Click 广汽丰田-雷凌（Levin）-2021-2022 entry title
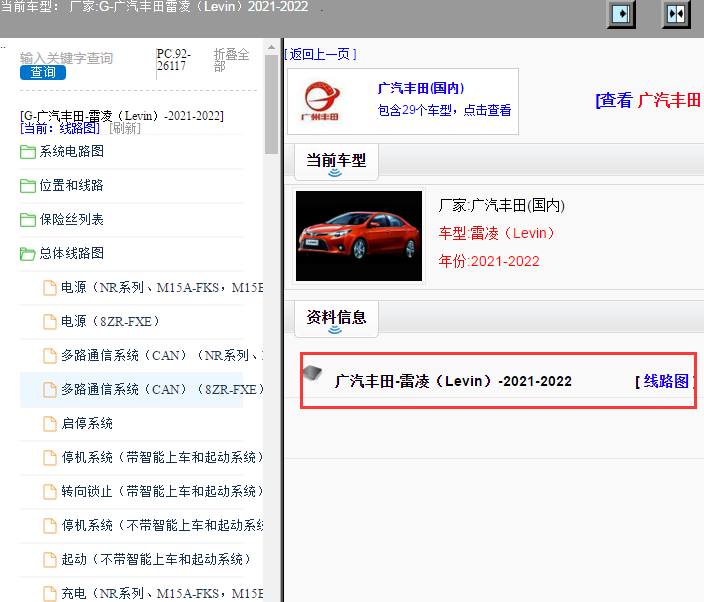Screen dimensions: 704x602 [x=453, y=381]
